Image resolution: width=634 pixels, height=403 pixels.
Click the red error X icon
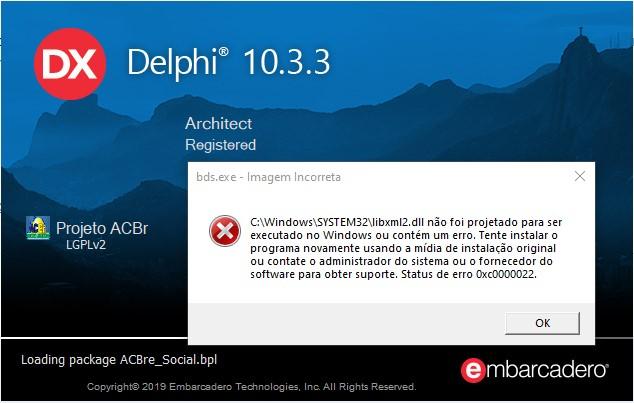pos(225,231)
